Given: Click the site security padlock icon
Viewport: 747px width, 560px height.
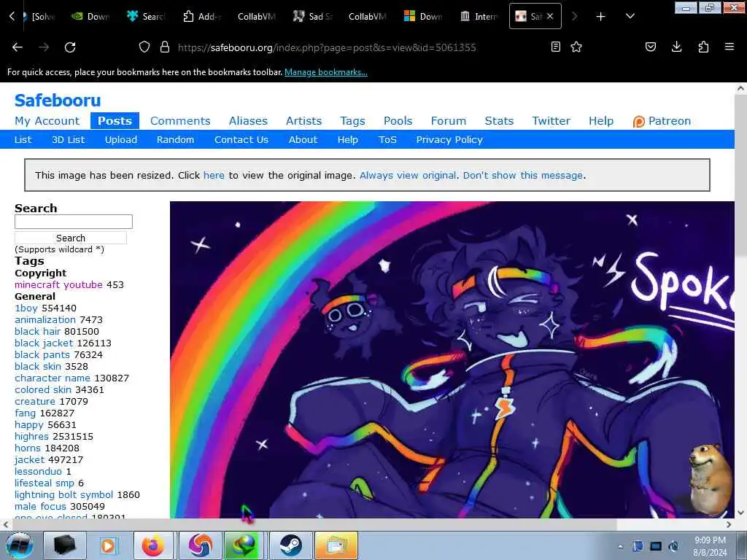Looking at the screenshot, I should tap(165, 47).
